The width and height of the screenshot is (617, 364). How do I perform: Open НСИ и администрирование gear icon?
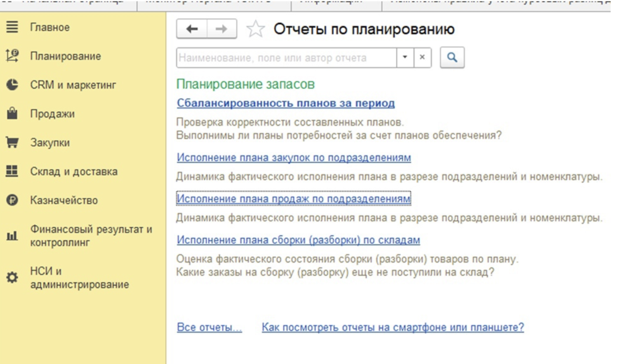click(12, 277)
